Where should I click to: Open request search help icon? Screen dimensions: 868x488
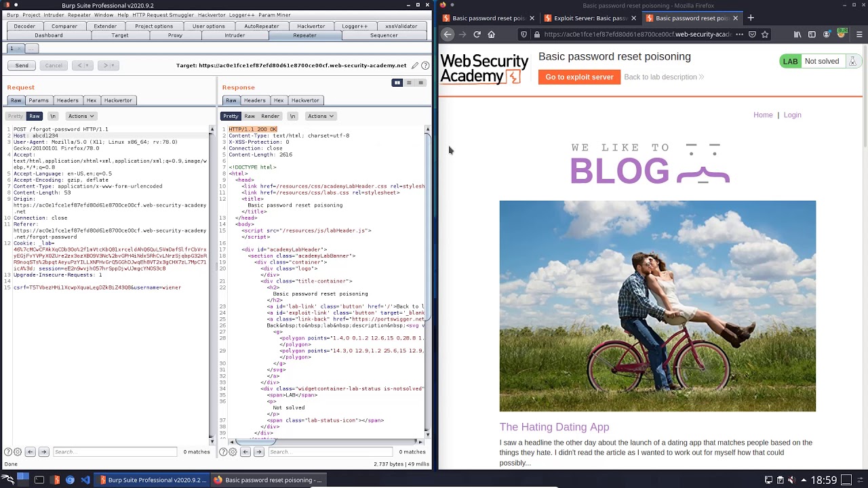pos(8,452)
